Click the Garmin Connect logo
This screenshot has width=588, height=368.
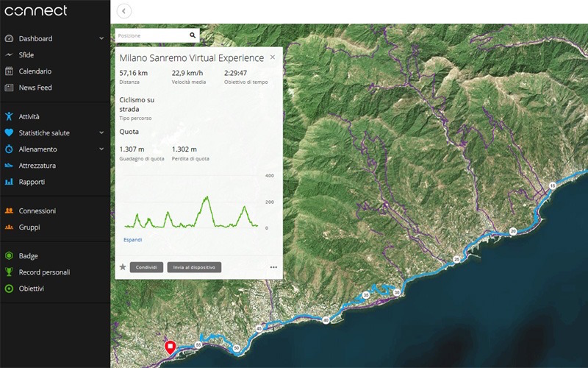pyautogui.click(x=35, y=10)
